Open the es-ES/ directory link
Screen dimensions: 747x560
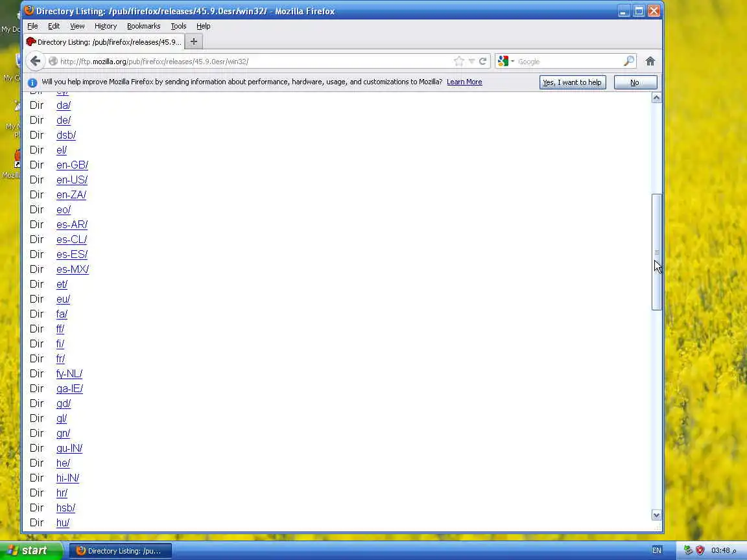pyautogui.click(x=72, y=254)
